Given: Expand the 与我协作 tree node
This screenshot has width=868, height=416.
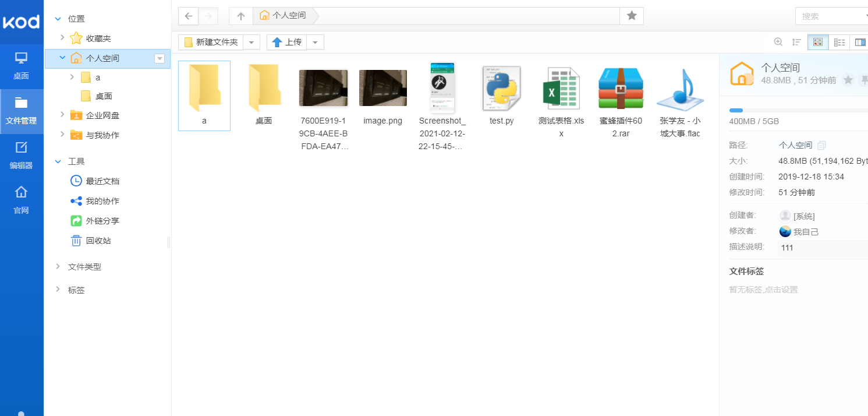Looking at the screenshot, I should coord(62,135).
